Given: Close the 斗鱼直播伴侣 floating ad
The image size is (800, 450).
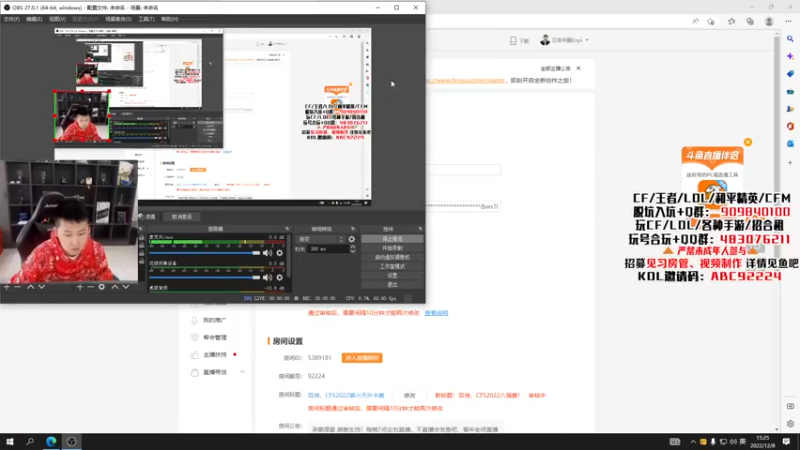Looking at the screenshot, I should point(747,142).
